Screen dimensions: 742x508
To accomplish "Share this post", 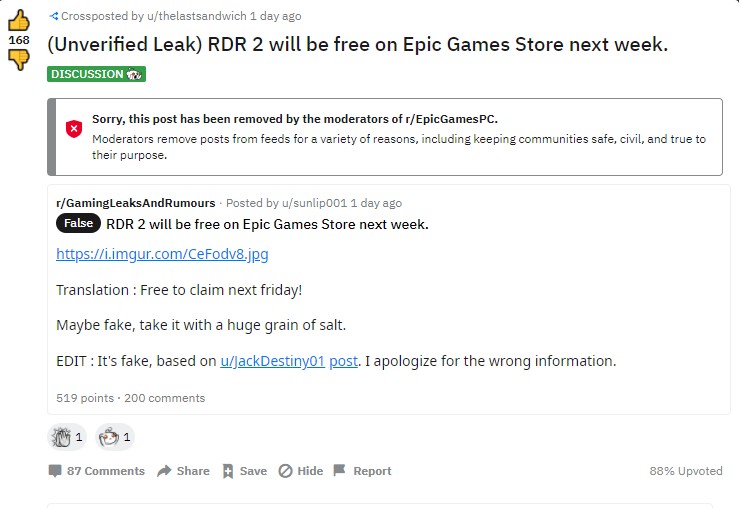I will click(184, 471).
